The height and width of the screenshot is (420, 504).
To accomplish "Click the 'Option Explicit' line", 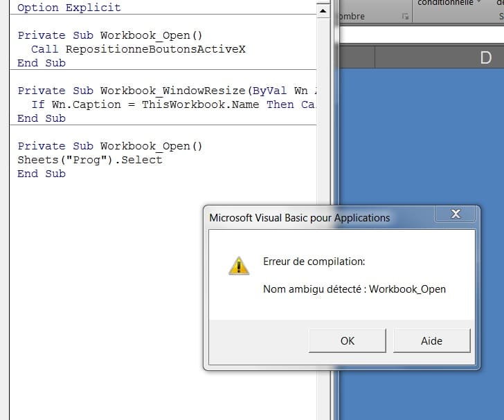I will coord(69,8).
